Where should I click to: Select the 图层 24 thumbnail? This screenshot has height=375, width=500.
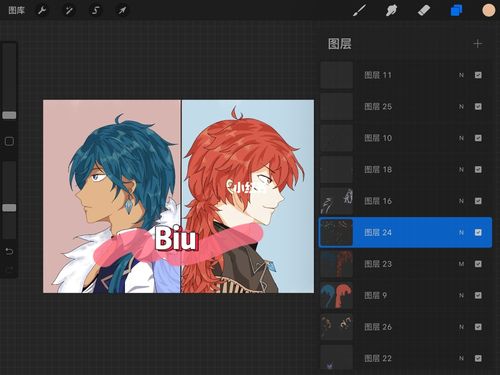pos(337,232)
